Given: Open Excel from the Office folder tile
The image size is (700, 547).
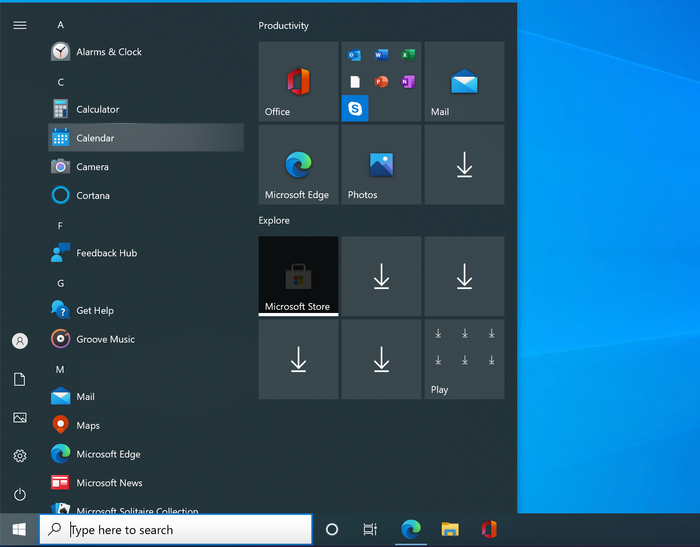Looking at the screenshot, I should 408,55.
